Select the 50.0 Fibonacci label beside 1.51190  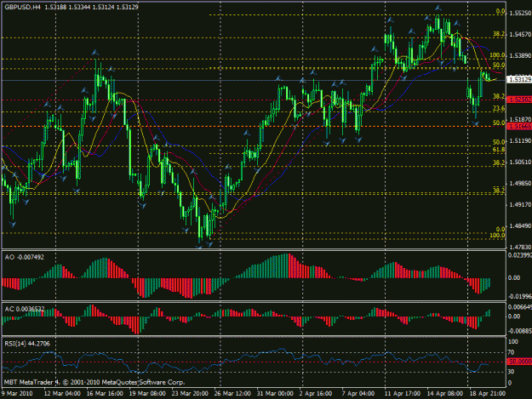pyautogui.click(x=499, y=142)
